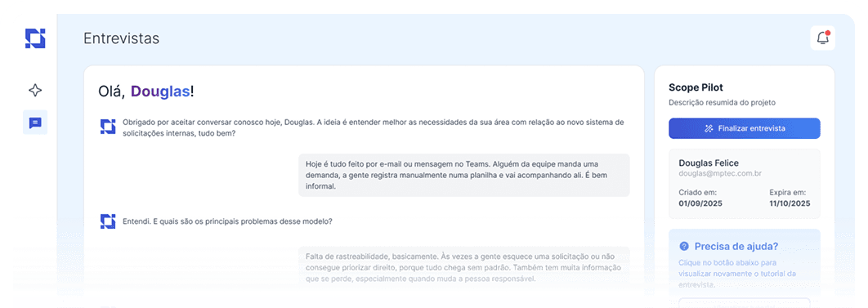Click the help question mark icon

pos(684,246)
